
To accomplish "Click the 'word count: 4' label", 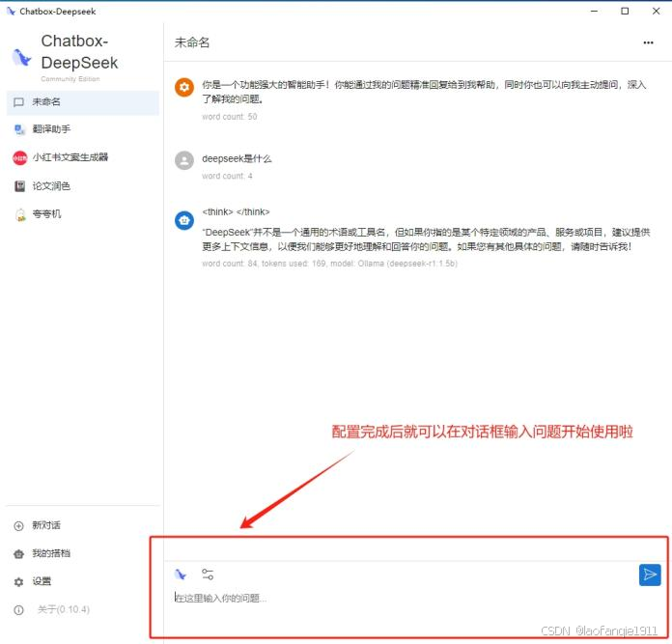I will [227, 176].
